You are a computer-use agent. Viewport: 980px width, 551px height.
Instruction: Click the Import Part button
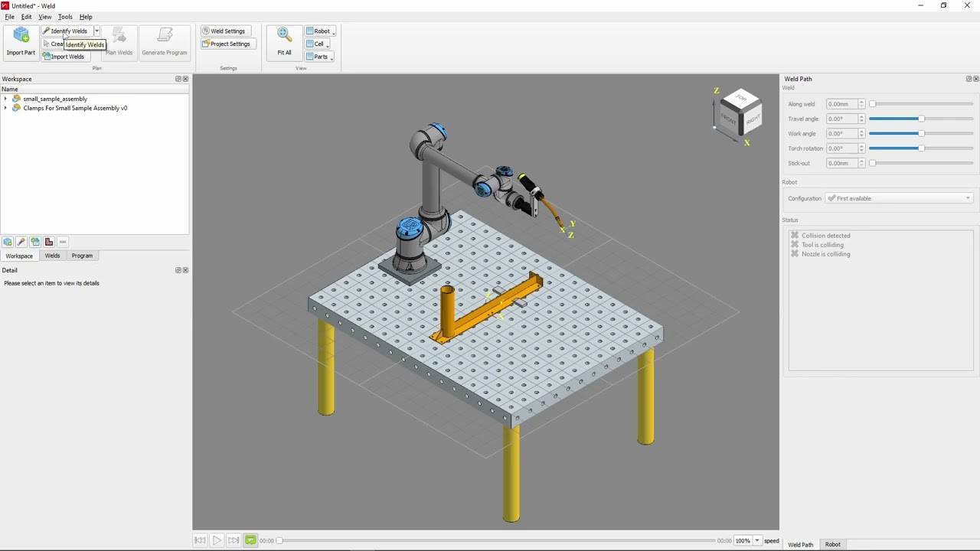coord(21,42)
